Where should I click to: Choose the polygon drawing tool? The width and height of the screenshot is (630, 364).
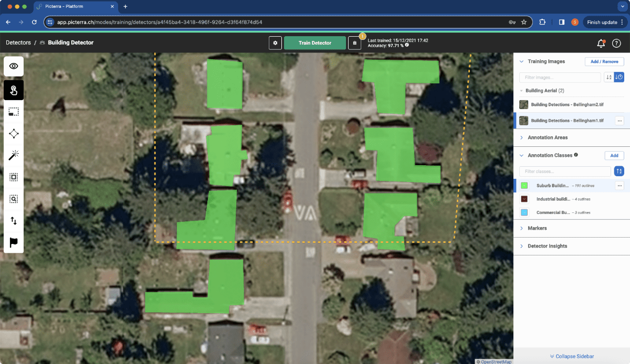pos(14,134)
